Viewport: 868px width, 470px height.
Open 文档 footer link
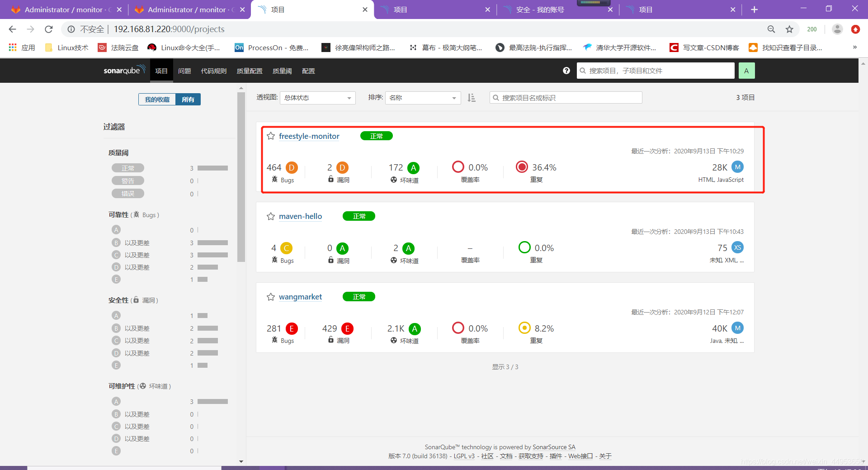506,456
